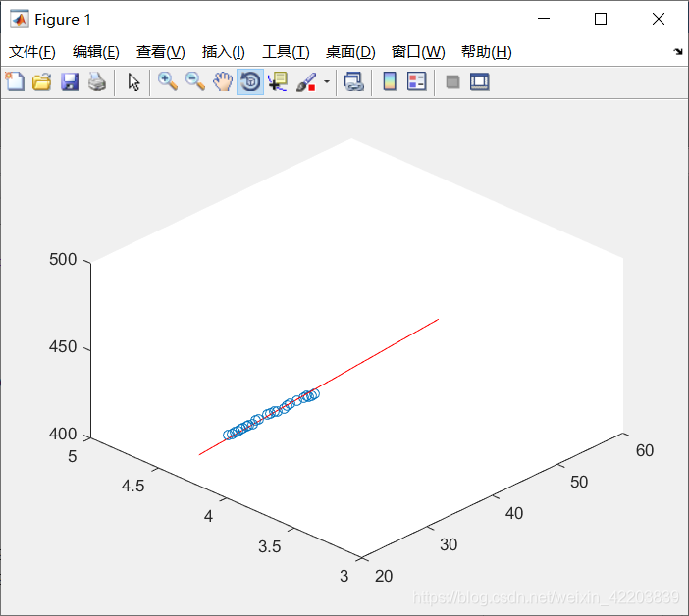Viewport: 689px width, 616px height.
Task: Click the z-axis label 450
Action: pos(63,346)
